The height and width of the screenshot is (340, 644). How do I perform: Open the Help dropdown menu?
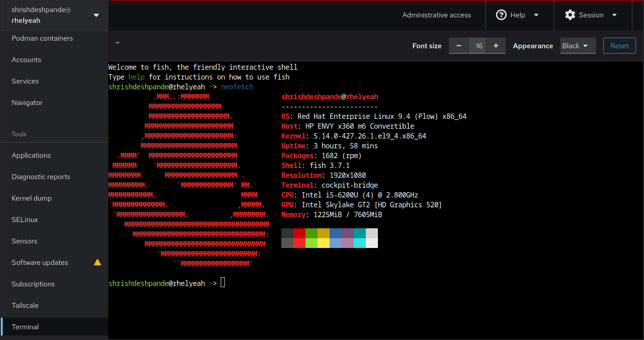(519, 15)
